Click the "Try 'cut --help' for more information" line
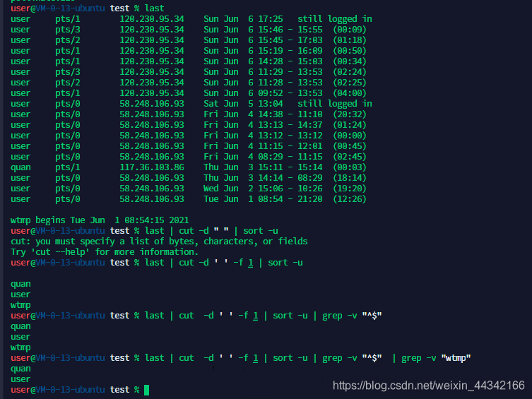 [x=105, y=252]
